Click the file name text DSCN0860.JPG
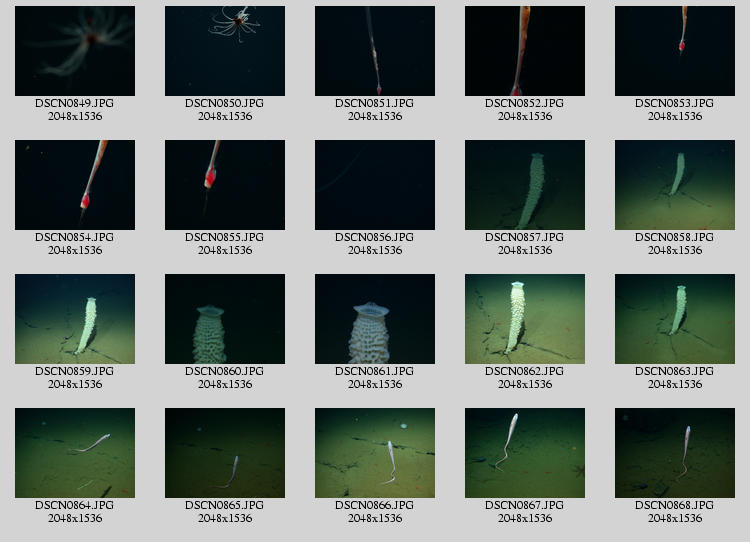Screen dimensions: 750x542 click(225, 371)
